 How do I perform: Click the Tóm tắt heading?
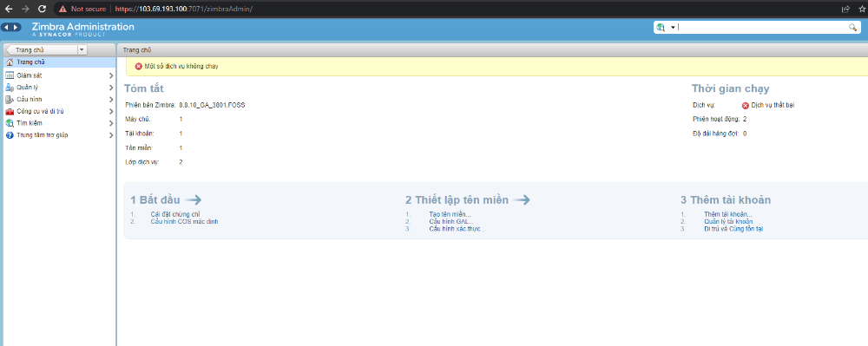(x=144, y=88)
